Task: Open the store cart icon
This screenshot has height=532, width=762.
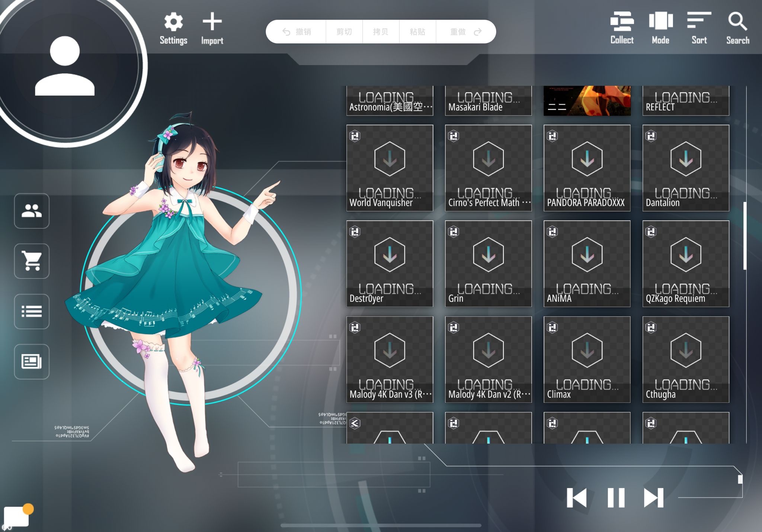Action: point(32,261)
